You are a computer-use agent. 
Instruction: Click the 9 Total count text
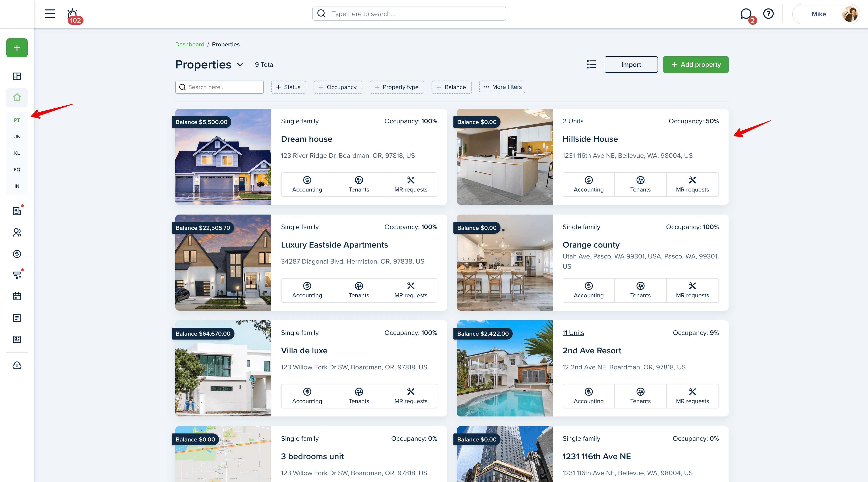(265, 64)
